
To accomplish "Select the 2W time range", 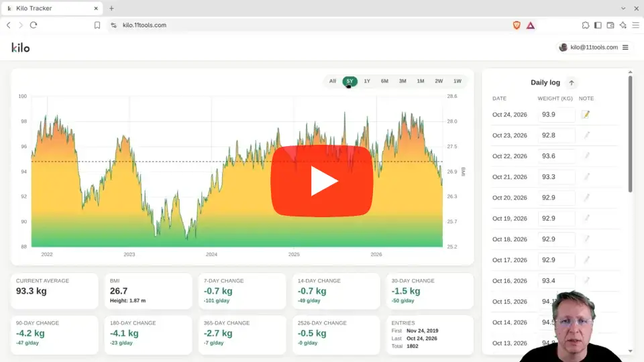I will coord(439,81).
